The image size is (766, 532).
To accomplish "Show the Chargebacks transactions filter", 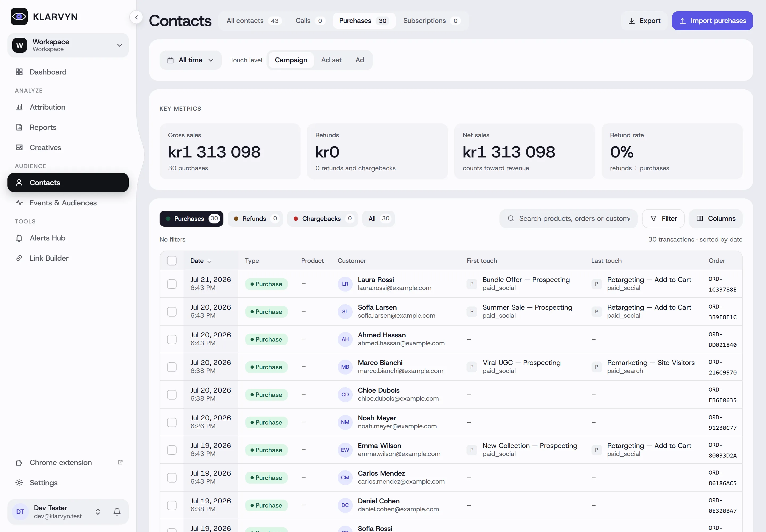I will tap(322, 218).
